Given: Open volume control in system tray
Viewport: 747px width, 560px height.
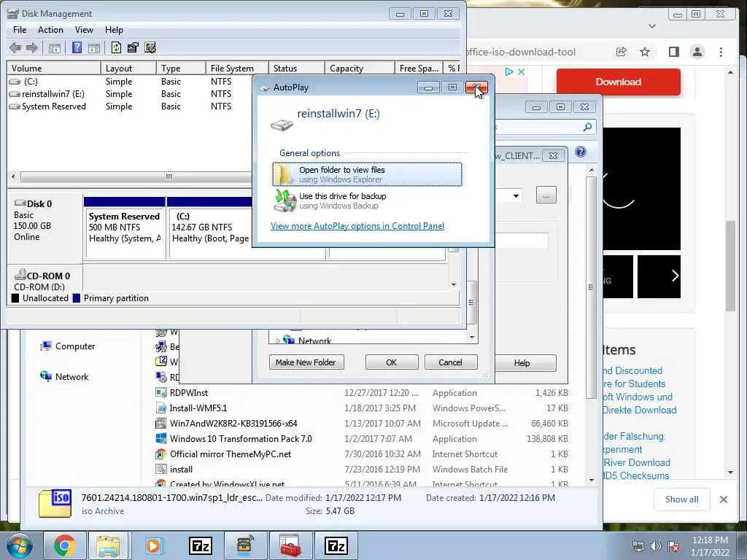Looking at the screenshot, I should point(656,546).
